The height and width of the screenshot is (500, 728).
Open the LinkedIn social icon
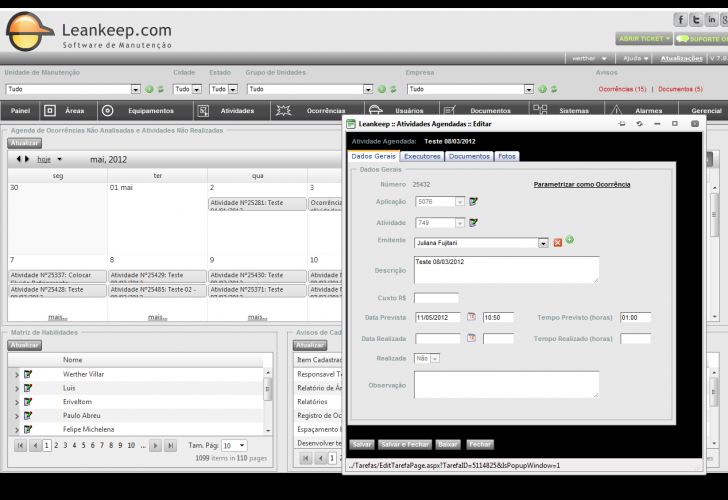pos(711,20)
